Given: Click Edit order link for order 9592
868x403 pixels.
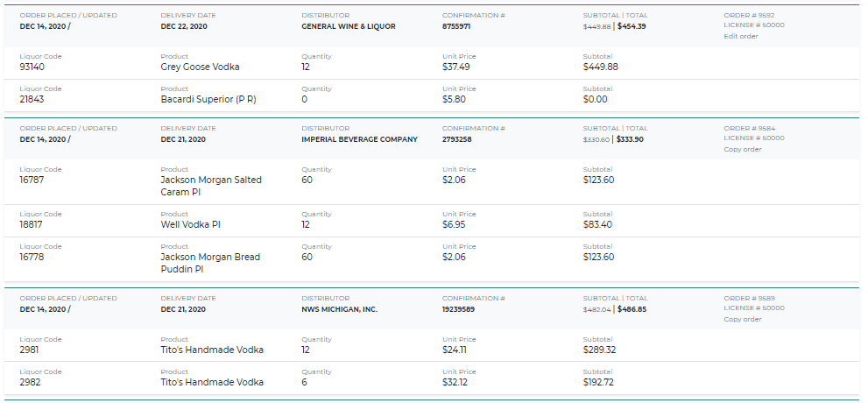Looking at the screenshot, I should pos(740,36).
